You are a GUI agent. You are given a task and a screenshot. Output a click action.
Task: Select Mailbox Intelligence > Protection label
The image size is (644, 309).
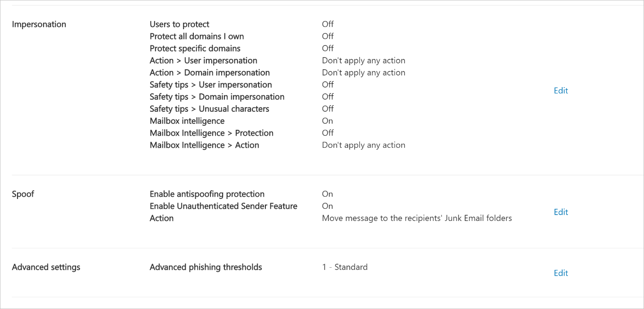coord(212,133)
